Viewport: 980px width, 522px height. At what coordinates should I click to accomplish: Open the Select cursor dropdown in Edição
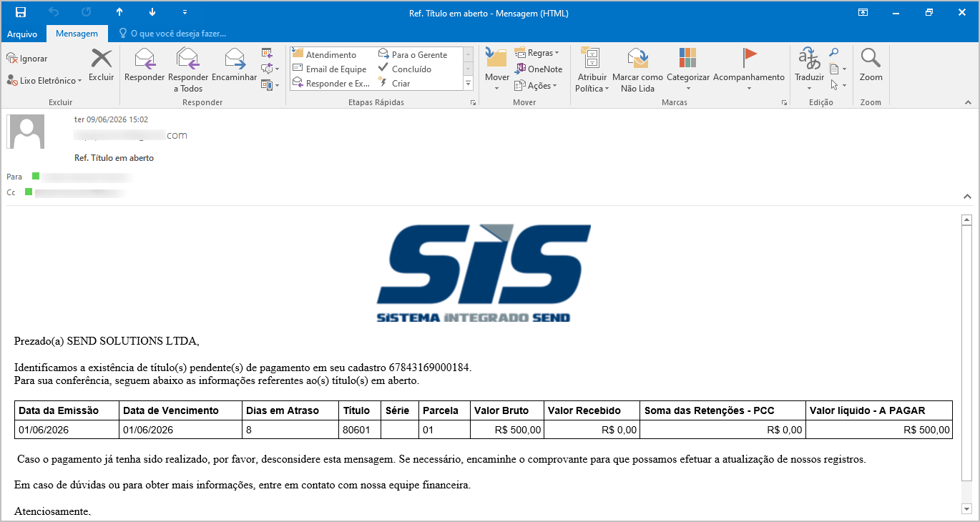(838, 85)
